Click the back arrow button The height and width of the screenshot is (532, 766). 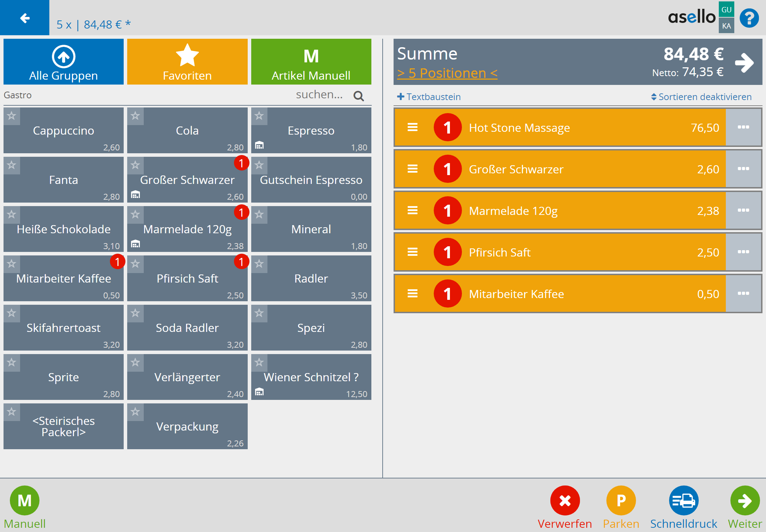click(x=25, y=18)
